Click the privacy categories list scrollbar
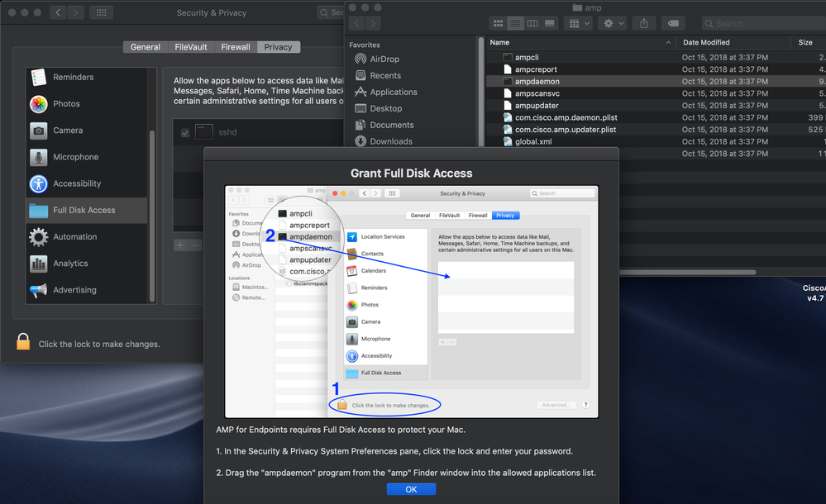Image resolution: width=826 pixels, height=504 pixels. pyautogui.click(x=152, y=216)
